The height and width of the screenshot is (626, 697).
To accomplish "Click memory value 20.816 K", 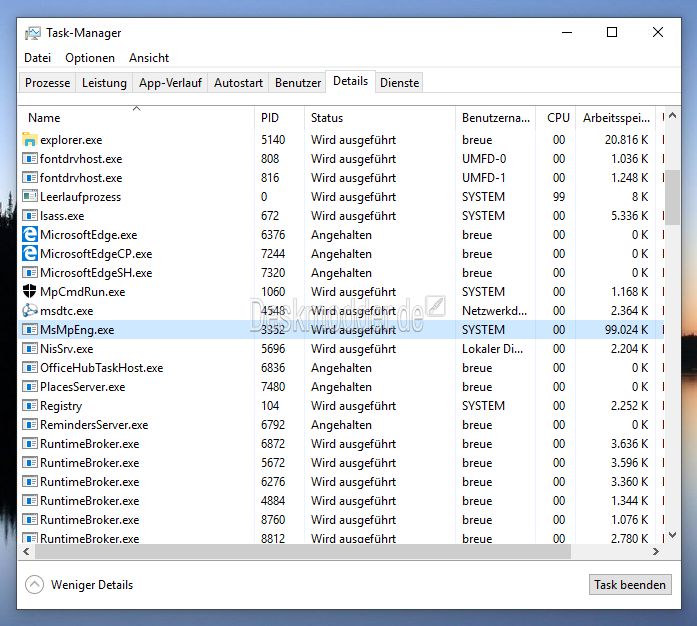I will [x=626, y=140].
